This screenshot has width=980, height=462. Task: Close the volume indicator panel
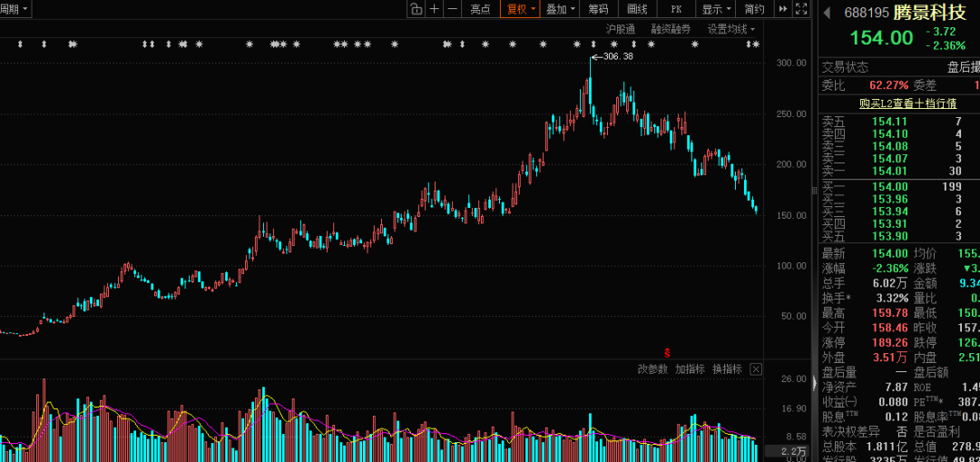tap(756, 369)
